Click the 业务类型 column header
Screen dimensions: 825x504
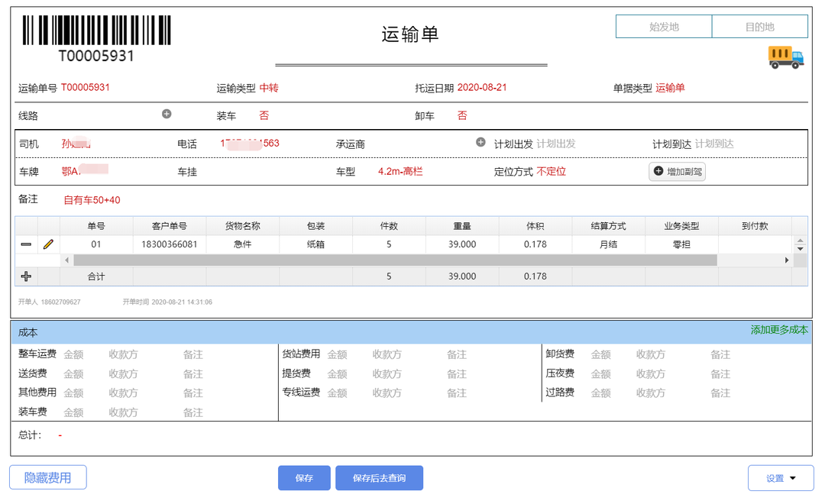681,226
